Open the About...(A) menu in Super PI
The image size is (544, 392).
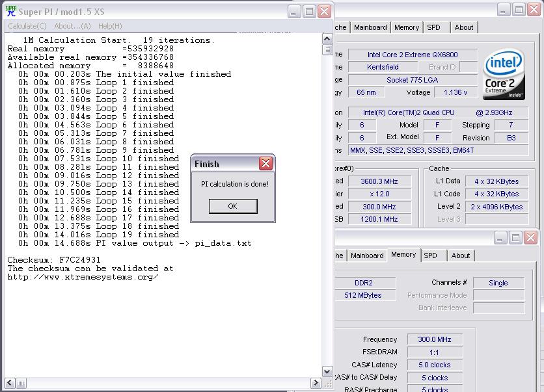[x=72, y=26]
